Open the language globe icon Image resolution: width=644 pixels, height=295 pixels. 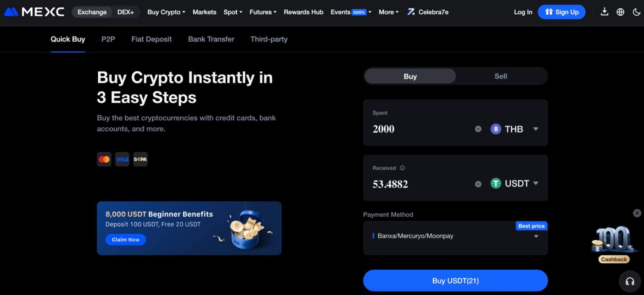pyautogui.click(x=621, y=12)
